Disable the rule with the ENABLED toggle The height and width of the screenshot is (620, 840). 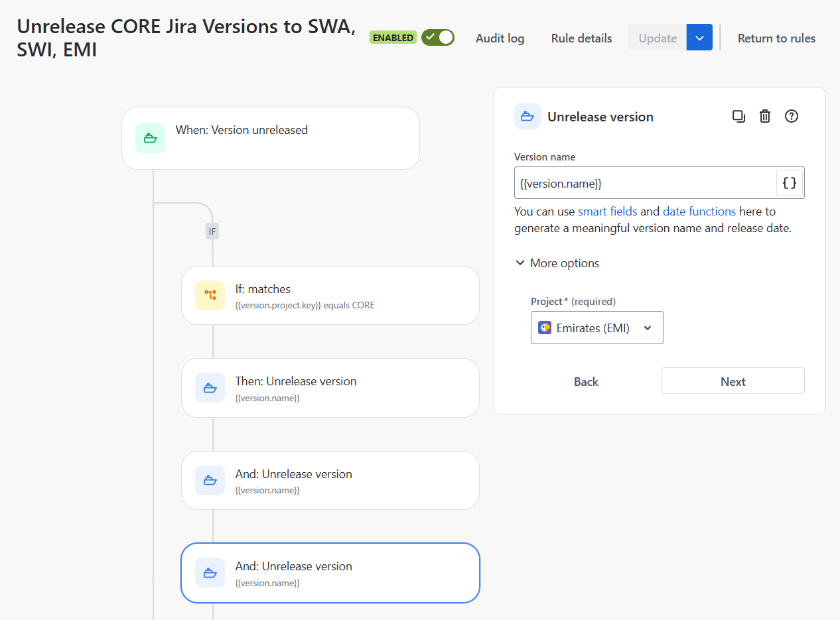tap(438, 37)
